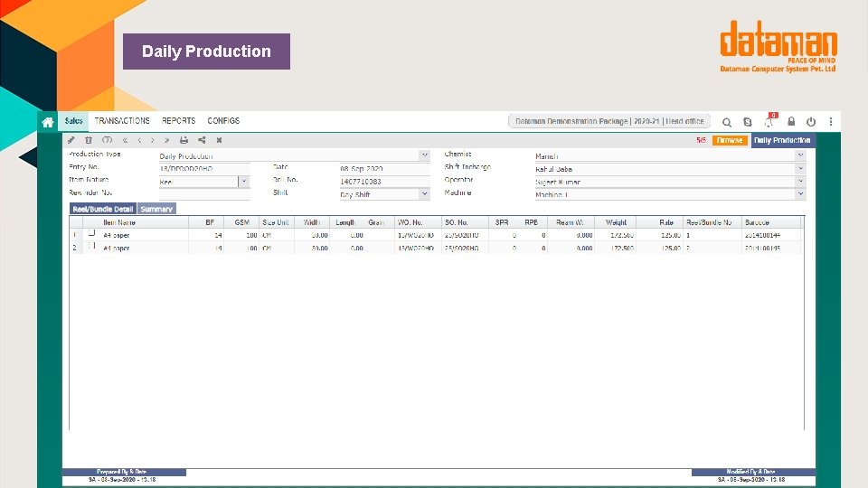Click the power logout icon

[x=811, y=122]
